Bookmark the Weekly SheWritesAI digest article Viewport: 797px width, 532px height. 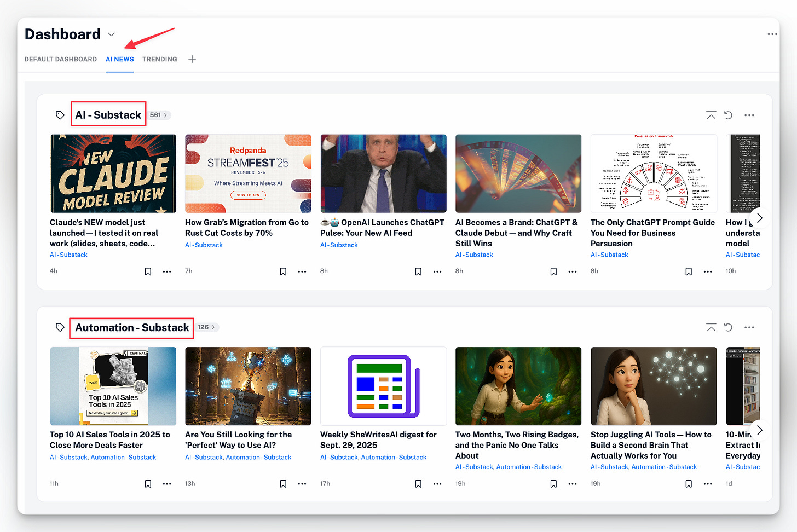coord(418,484)
